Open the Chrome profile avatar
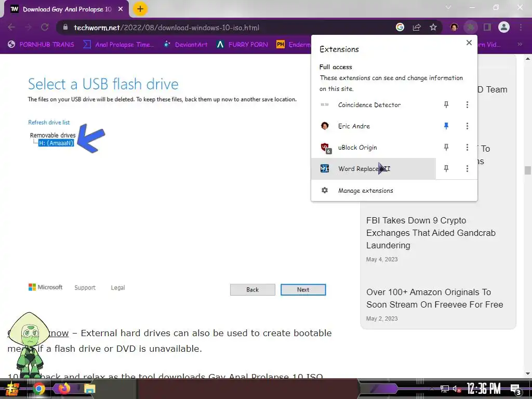The image size is (532, 399). (x=504, y=27)
